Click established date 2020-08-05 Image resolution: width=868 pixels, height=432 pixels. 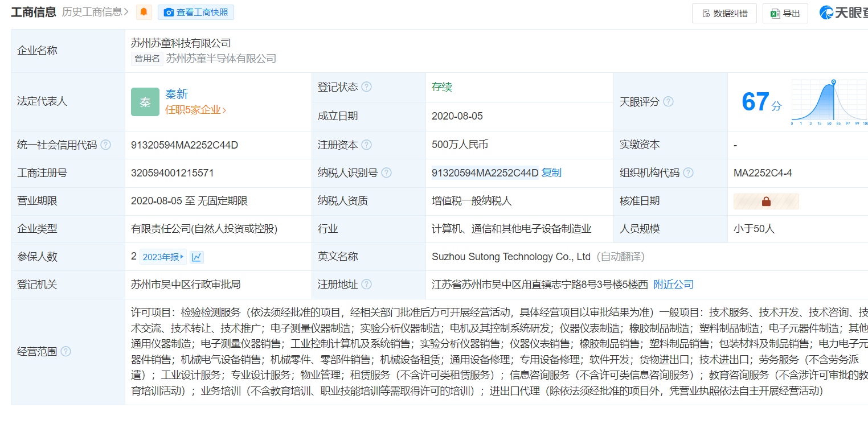(457, 116)
